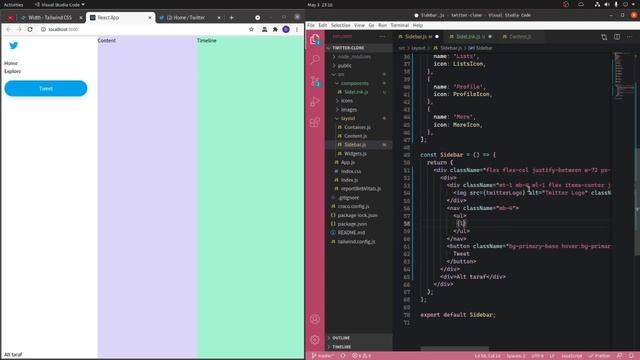Screen dimensions: 640x360
Task: Switch to the Width - Tailwind CSS browser tab
Action: coord(50,18)
